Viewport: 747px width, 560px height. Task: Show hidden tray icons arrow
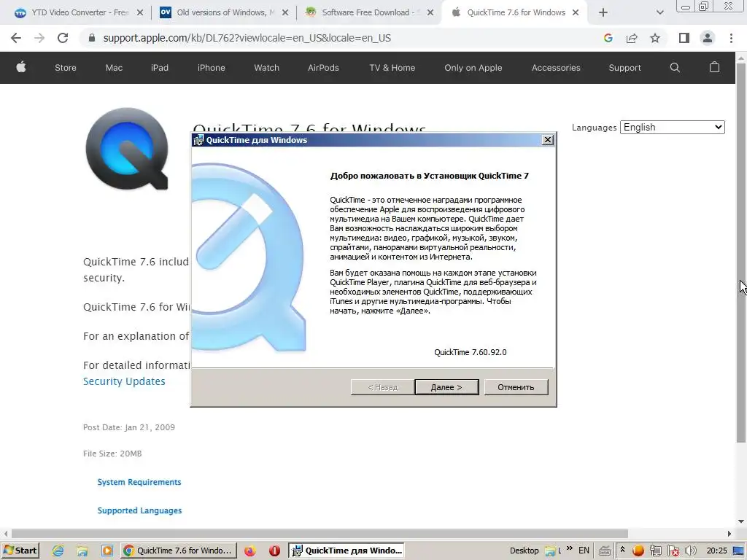pos(622,550)
